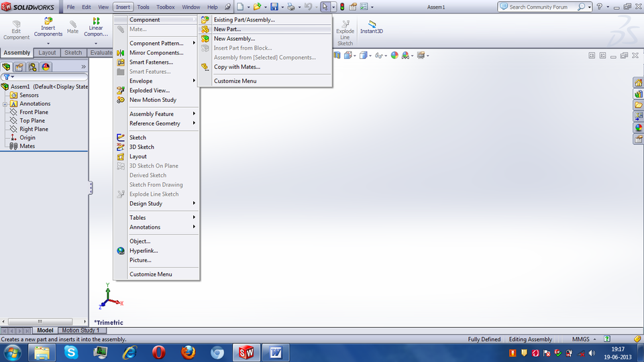Viewport: 644px width, 362px height.
Task: Expand the Linear Component Pattern dropdown arrow
Action: tap(96, 43)
